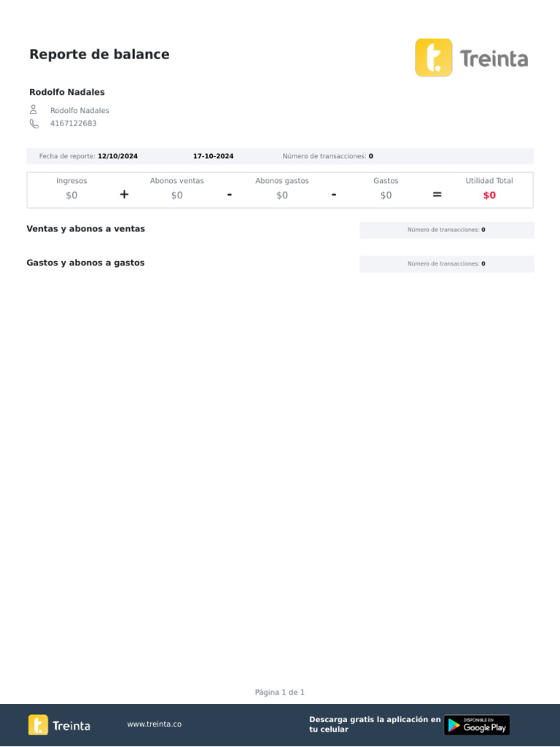This screenshot has width=560, height=747.
Task: Click the Ingresos $0 amount
Action: click(x=71, y=196)
